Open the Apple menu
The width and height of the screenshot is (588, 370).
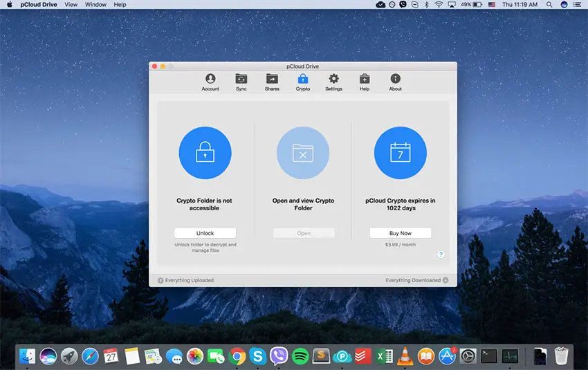pyautogui.click(x=10, y=5)
